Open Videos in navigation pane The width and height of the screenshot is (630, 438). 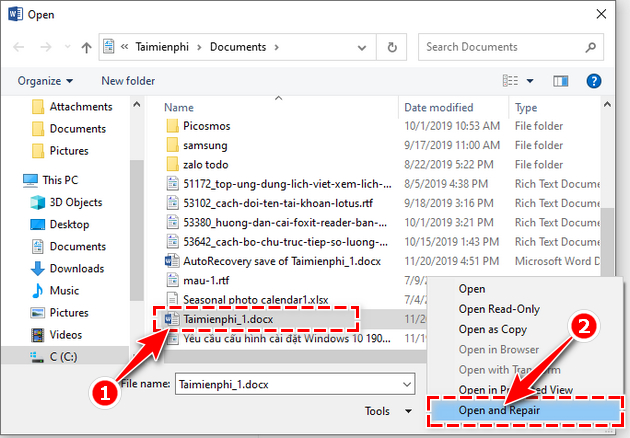pos(56,335)
